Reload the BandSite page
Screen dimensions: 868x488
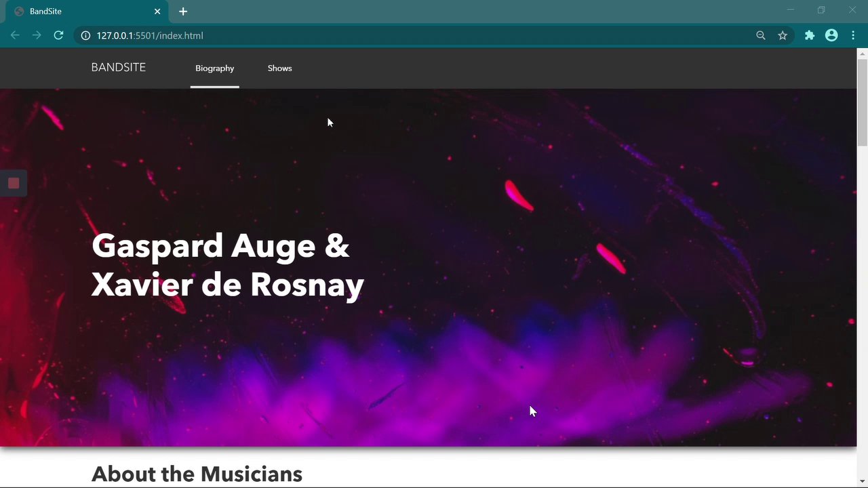(58, 35)
